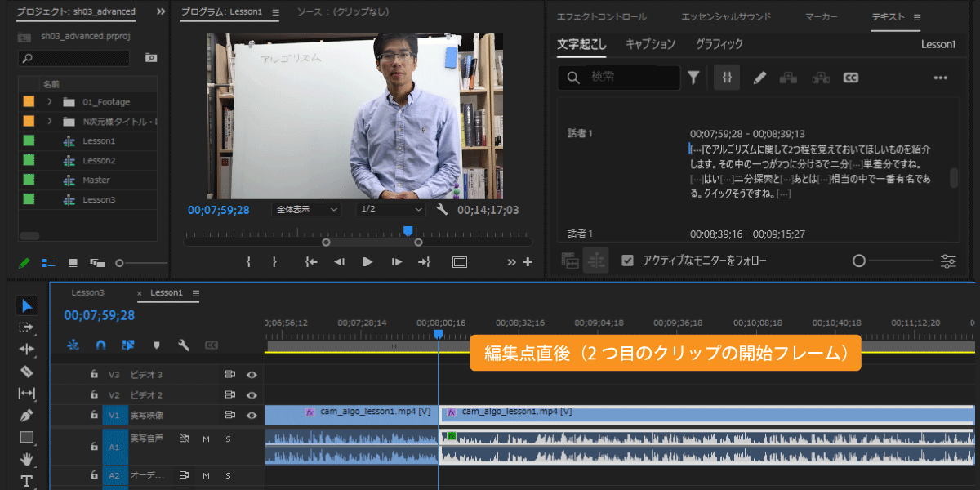Select the Razor tool
The image size is (980, 490).
[x=27, y=371]
